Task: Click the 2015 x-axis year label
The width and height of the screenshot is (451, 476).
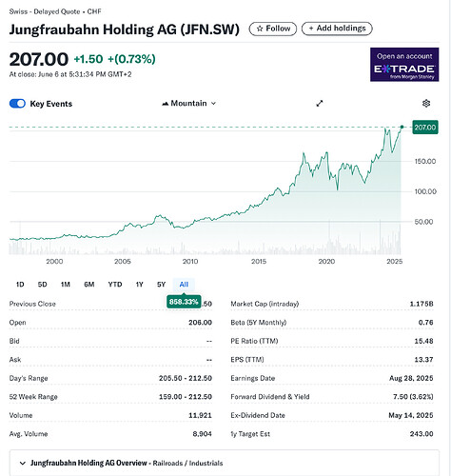Action: click(259, 261)
